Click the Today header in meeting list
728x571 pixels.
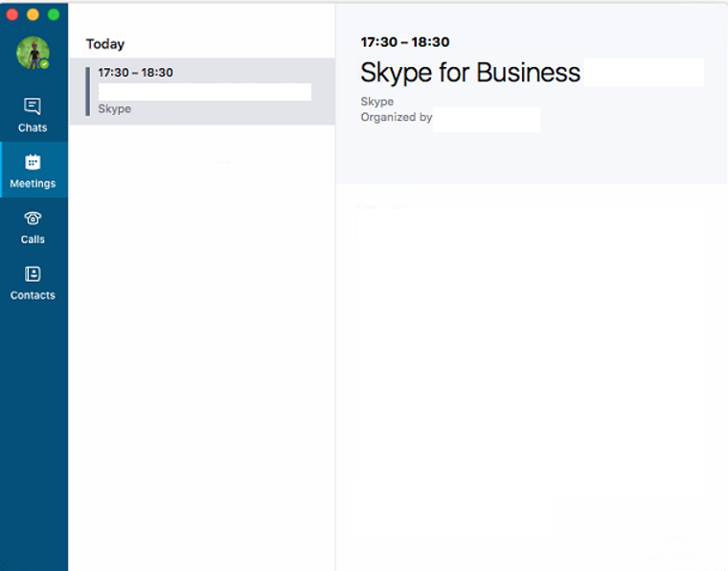point(105,44)
